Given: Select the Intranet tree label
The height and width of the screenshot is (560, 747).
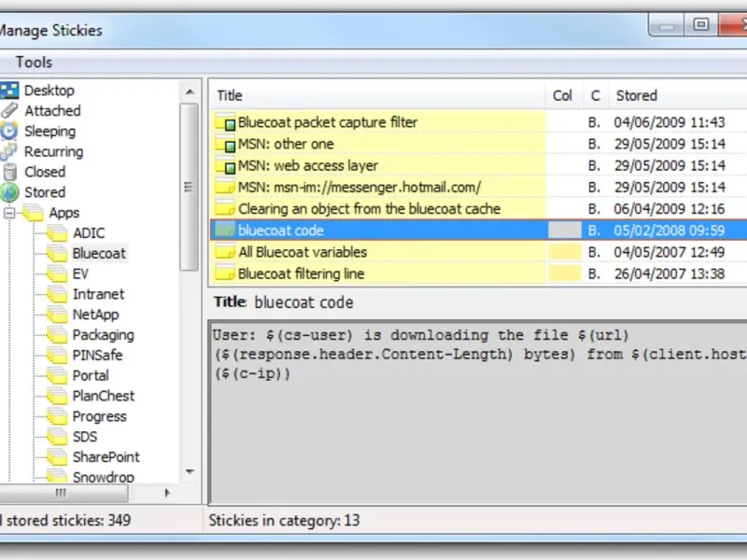Looking at the screenshot, I should (99, 294).
